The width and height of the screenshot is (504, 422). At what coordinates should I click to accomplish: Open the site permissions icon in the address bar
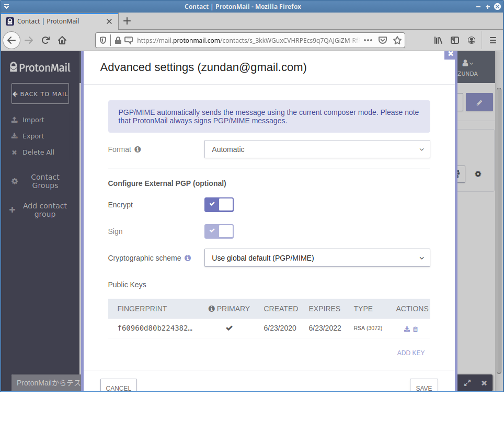[129, 40]
